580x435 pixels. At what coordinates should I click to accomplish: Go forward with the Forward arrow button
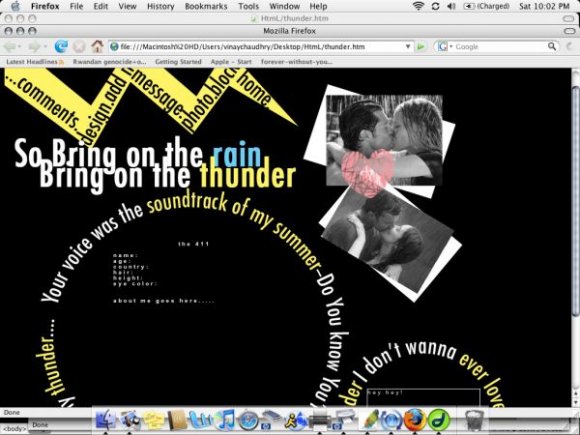[34, 47]
